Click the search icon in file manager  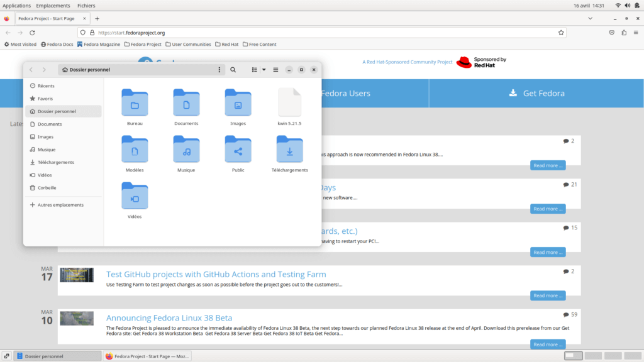(x=233, y=70)
